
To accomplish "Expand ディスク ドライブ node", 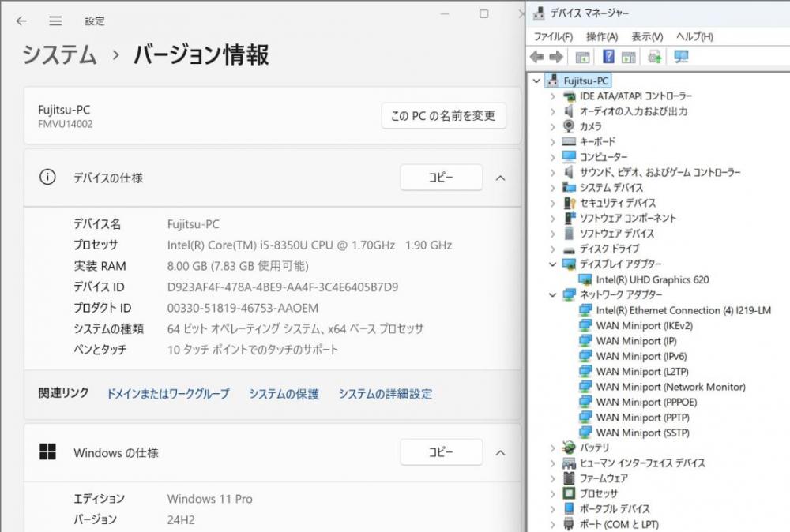I will [x=553, y=249].
